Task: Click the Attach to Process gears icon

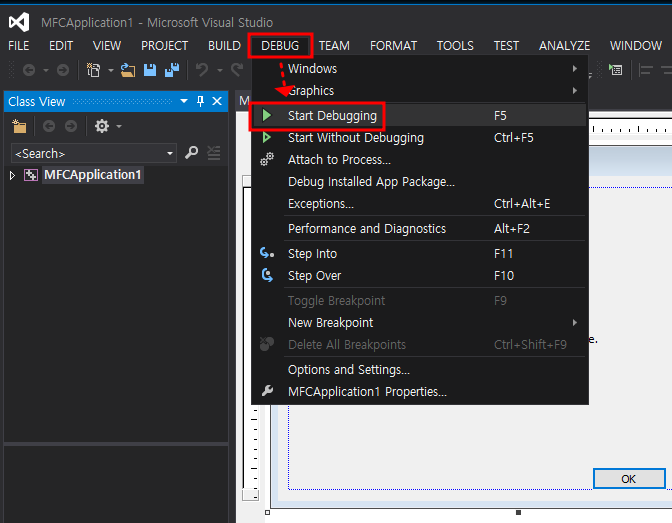Action: click(x=267, y=159)
